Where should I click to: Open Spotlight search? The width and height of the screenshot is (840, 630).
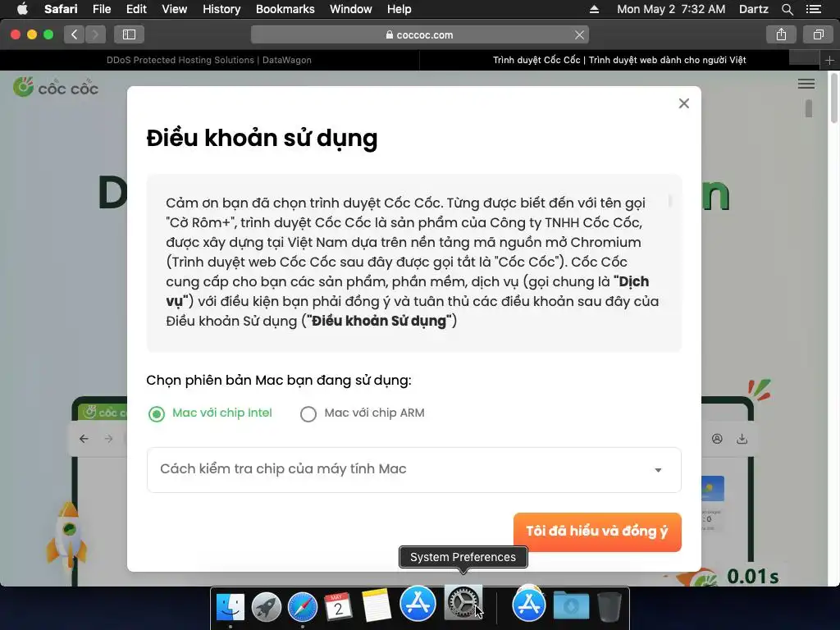(787, 9)
